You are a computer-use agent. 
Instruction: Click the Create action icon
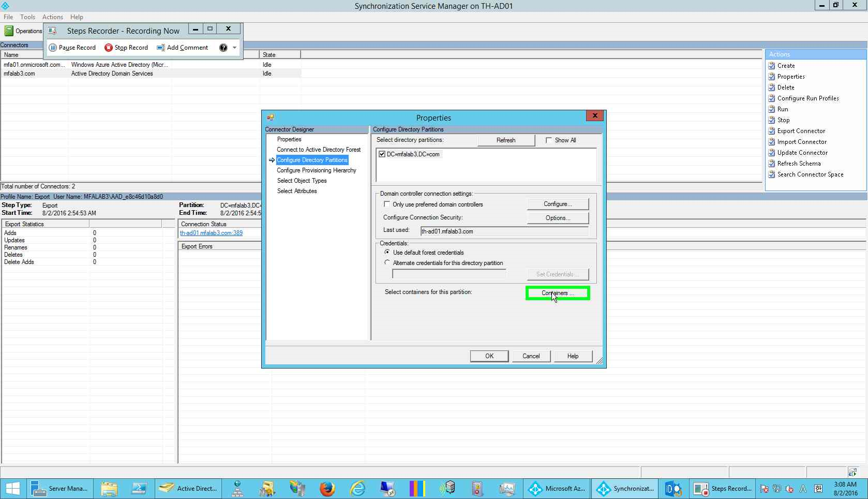(x=772, y=66)
